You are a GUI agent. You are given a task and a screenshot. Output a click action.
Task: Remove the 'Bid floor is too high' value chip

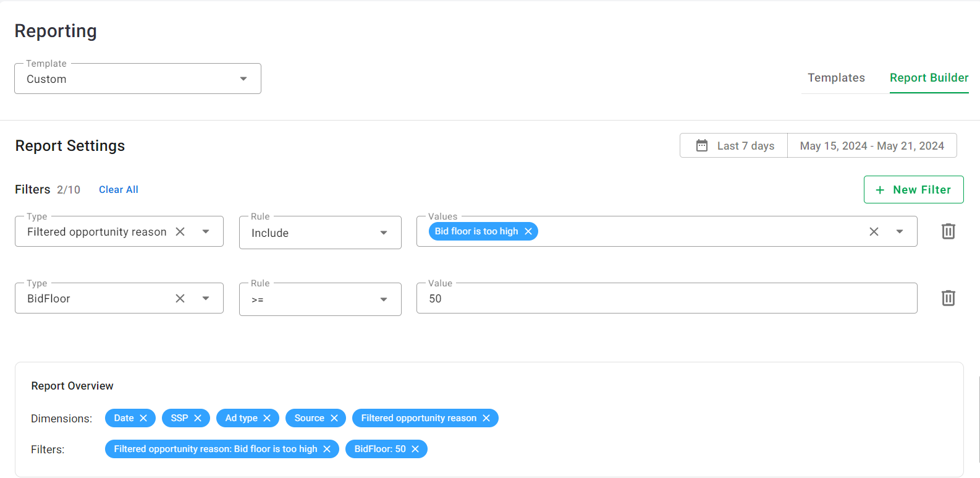coord(528,231)
